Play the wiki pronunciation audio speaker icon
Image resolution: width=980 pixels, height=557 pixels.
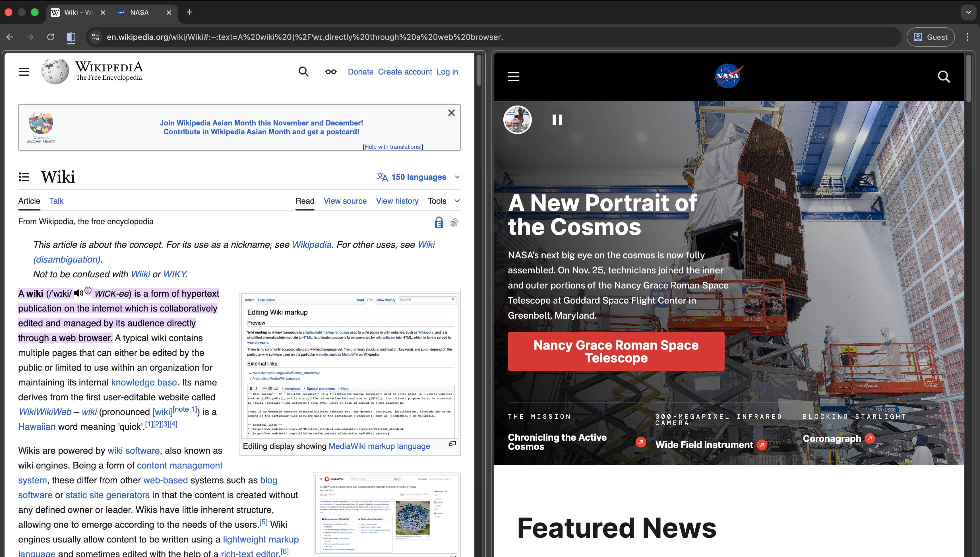78,293
